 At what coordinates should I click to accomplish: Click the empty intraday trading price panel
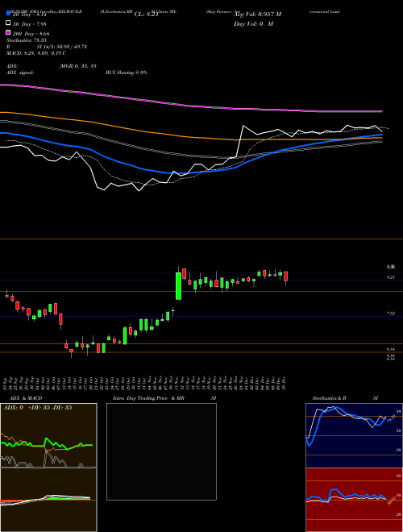(x=161, y=451)
